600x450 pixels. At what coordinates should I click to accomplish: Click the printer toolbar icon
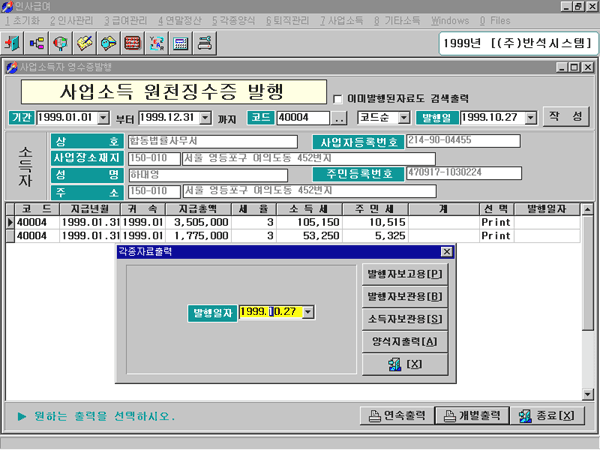point(205,44)
